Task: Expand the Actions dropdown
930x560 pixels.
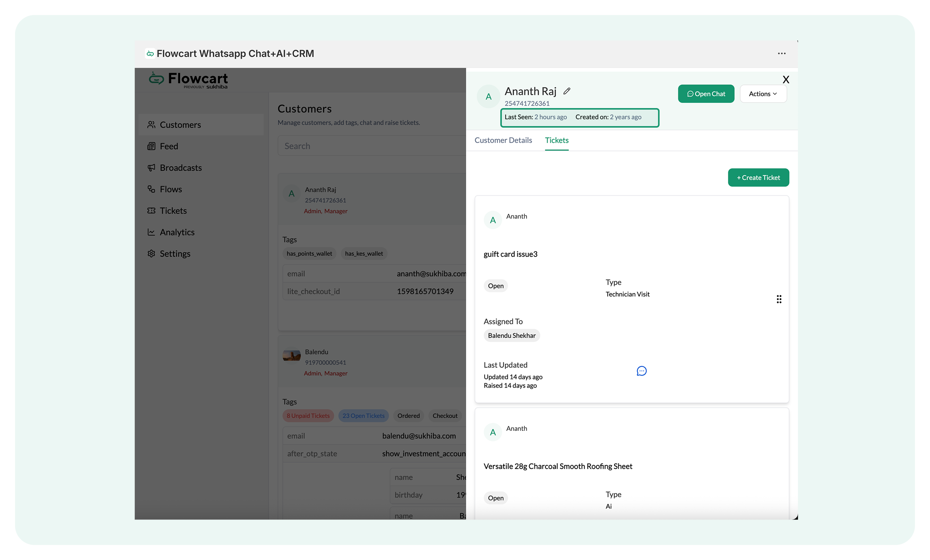Action: [763, 94]
